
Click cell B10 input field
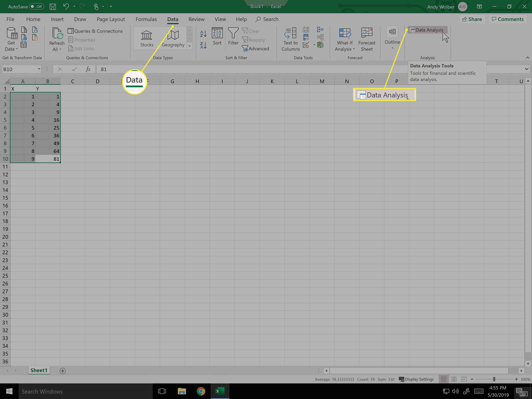coord(47,158)
